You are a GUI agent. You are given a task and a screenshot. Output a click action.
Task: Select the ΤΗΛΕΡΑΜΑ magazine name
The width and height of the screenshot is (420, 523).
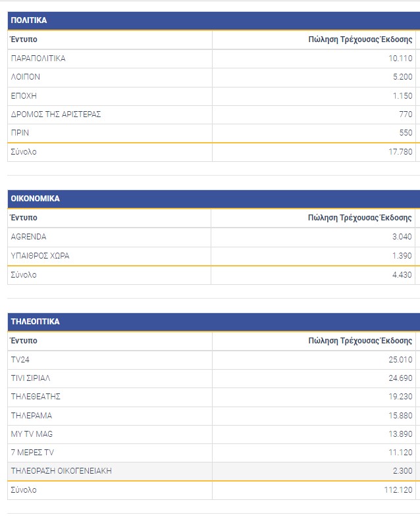32,416
